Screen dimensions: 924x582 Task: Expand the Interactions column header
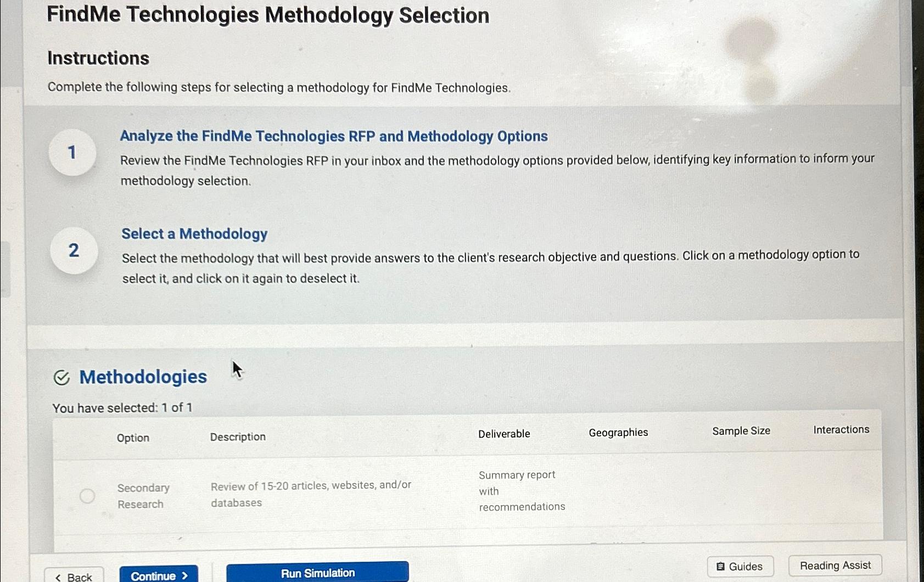pos(841,429)
